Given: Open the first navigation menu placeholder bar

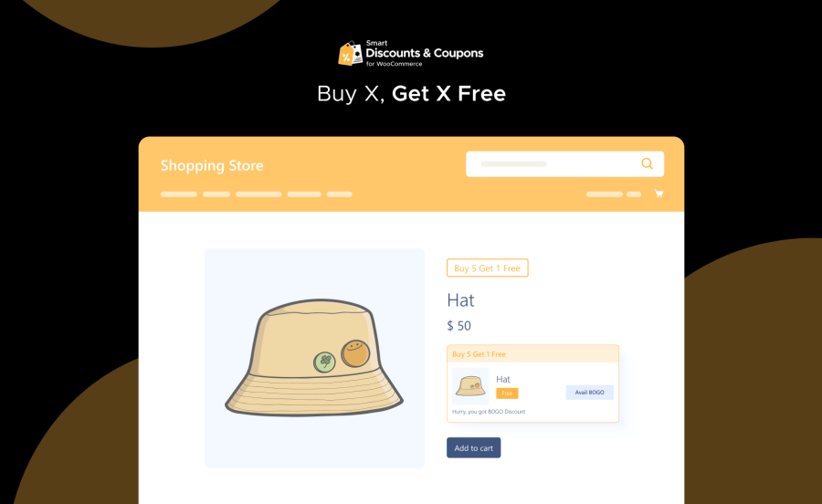Looking at the screenshot, I should (179, 194).
